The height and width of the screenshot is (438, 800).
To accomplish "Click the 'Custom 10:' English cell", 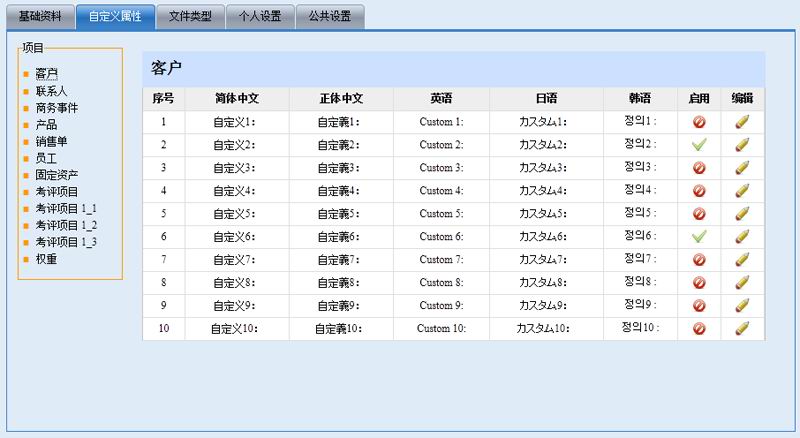I will pos(441,328).
